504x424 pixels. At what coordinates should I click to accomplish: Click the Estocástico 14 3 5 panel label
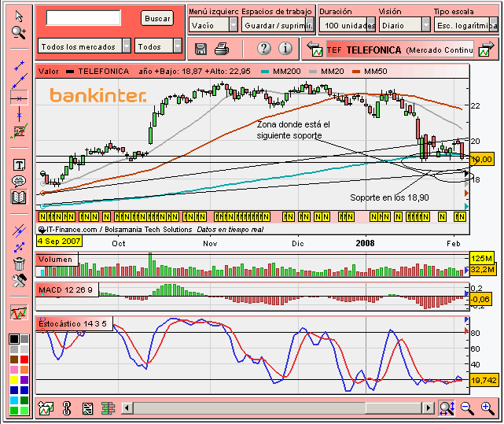click(74, 323)
